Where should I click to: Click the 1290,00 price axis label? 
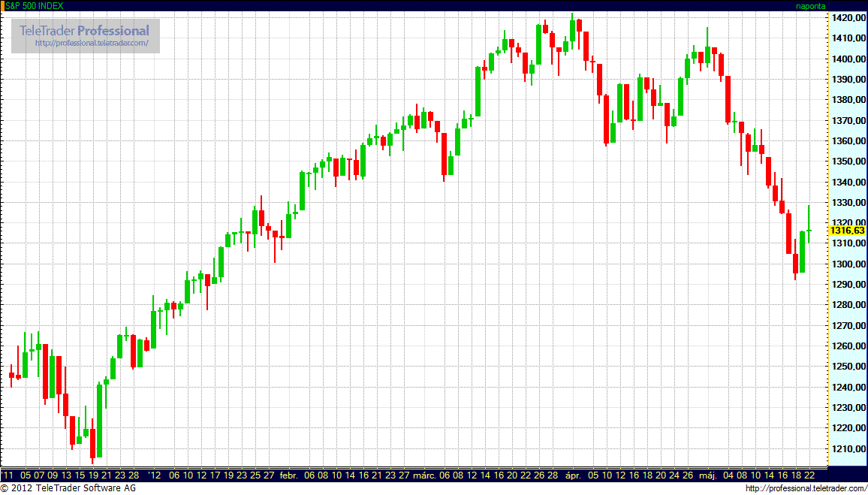click(848, 284)
